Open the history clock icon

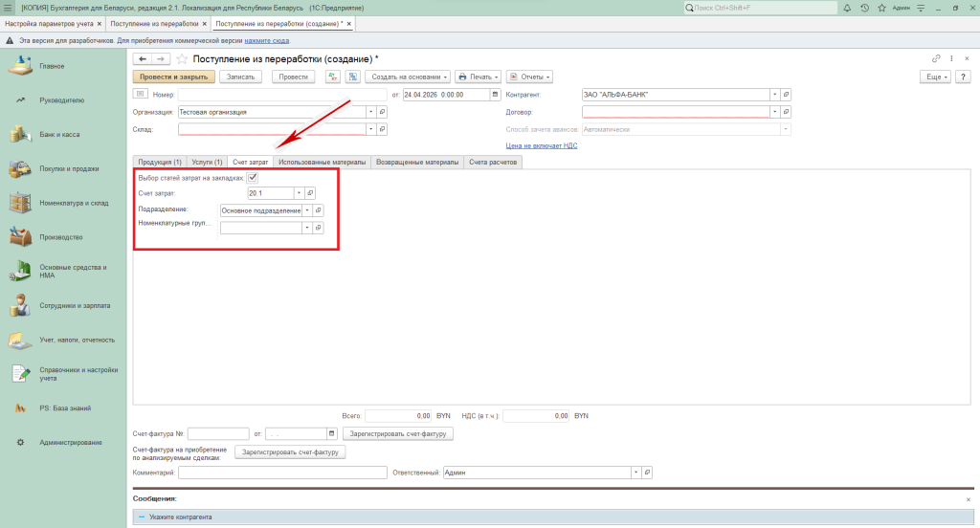click(x=864, y=8)
